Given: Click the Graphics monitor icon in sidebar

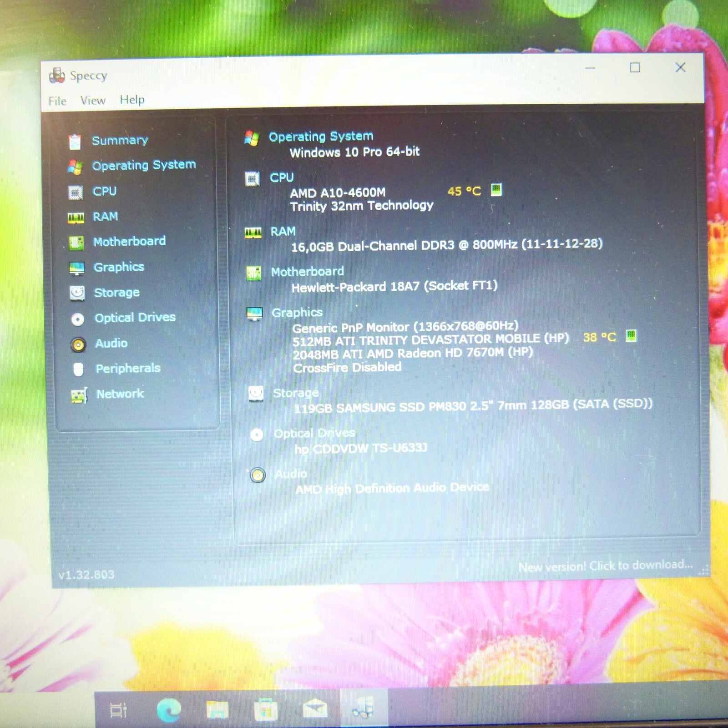Looking at the screenshot, I should click(77, 268).
